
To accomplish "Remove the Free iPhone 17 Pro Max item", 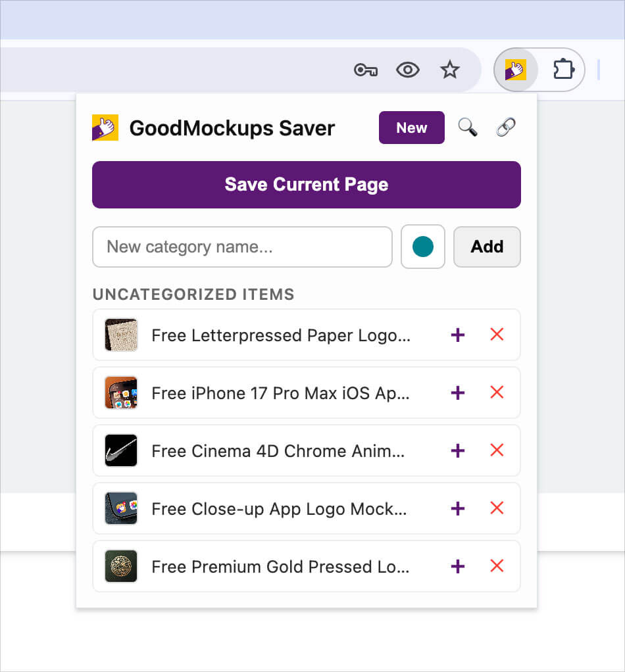I will [x=497, y=392].
